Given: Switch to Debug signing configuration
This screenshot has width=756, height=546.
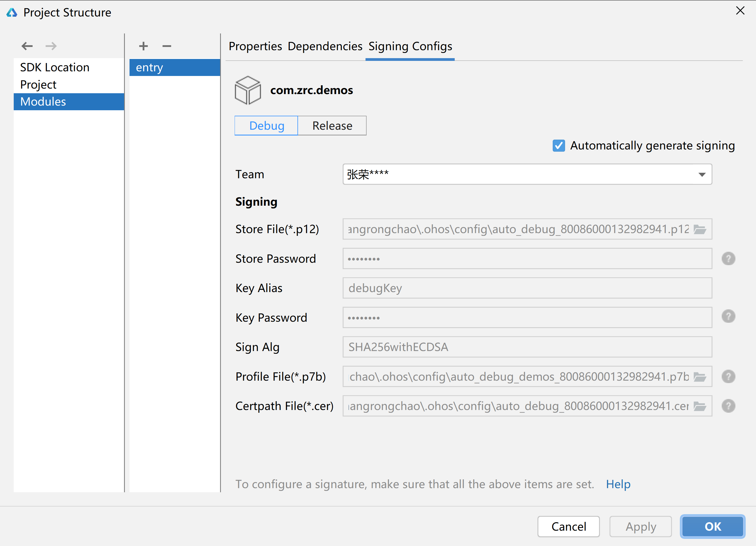Looking at the screenshot, I should tap(266, 125).
